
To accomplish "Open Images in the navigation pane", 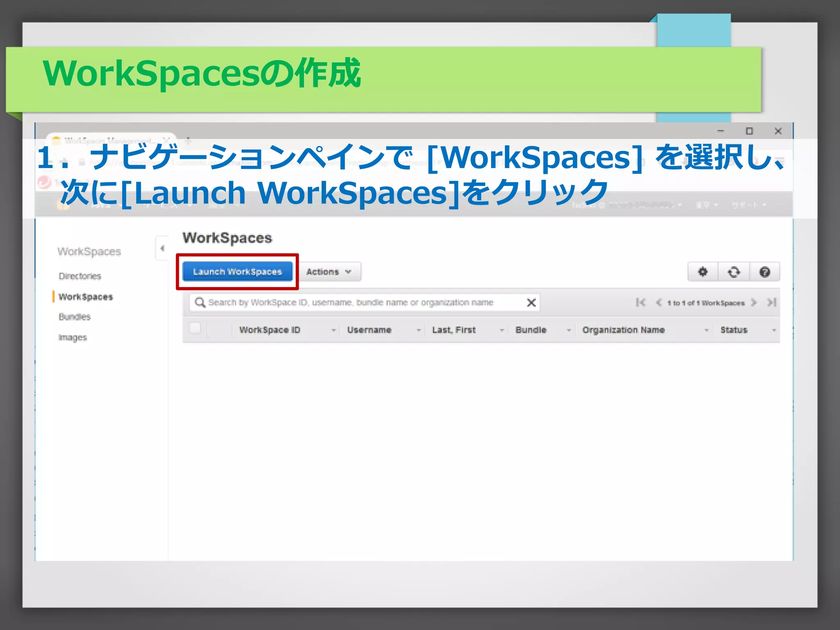I will pos(73,337).
